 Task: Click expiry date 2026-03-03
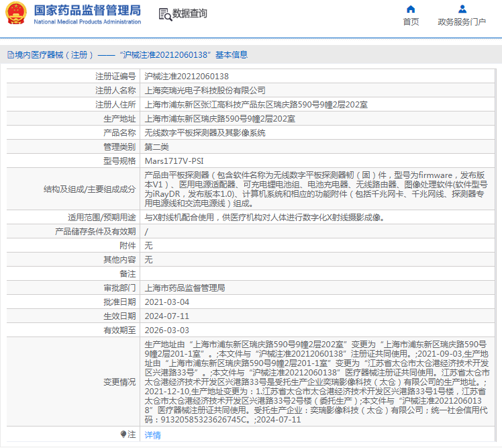[x=167, y=330]
